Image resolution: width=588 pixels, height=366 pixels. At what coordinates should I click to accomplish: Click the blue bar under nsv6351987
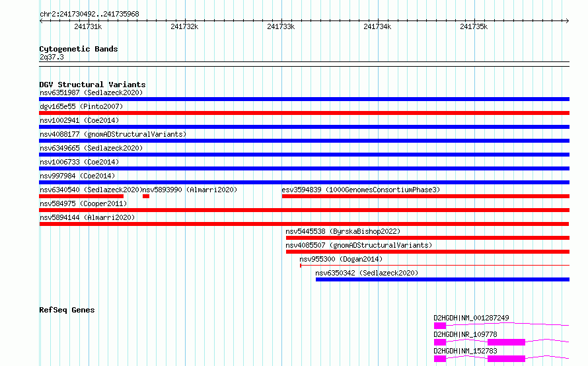[304, 99]
